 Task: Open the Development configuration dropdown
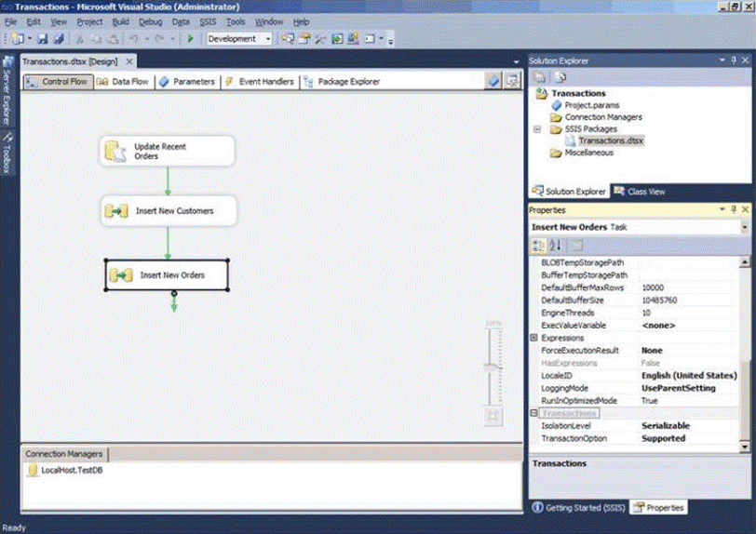268,39
